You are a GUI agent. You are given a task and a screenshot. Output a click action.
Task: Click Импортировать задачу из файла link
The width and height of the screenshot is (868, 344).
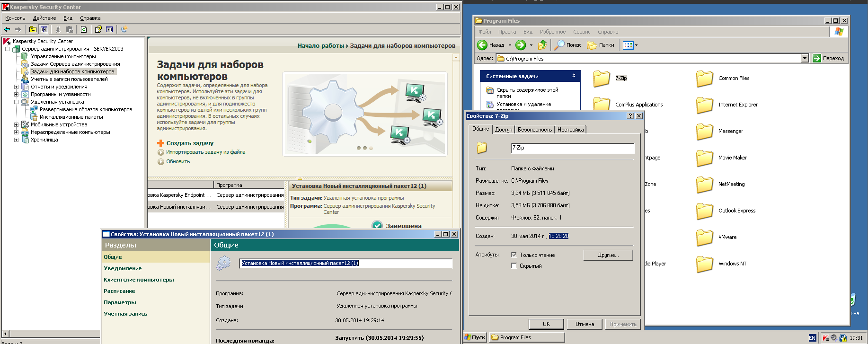tap(205, 152)
